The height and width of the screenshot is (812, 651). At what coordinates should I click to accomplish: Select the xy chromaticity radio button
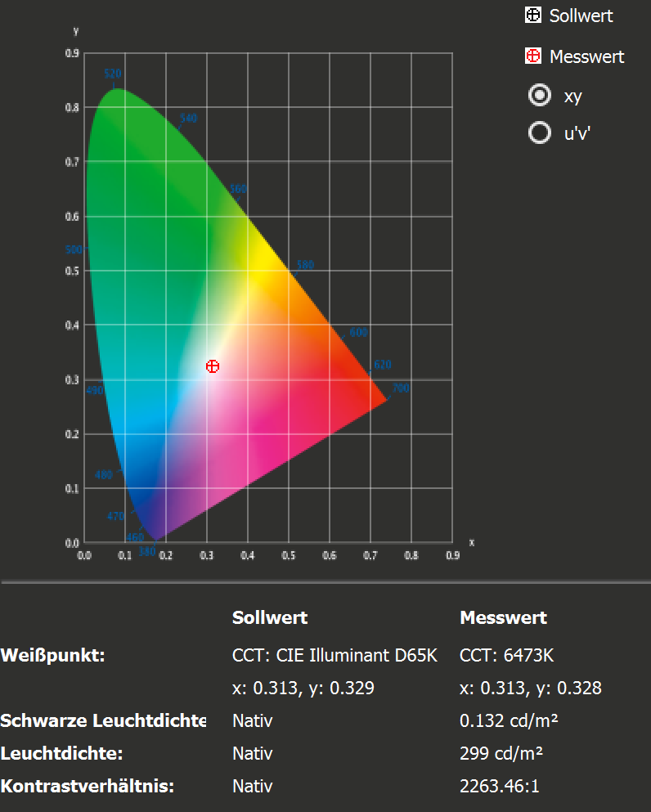tap(540, 96)
